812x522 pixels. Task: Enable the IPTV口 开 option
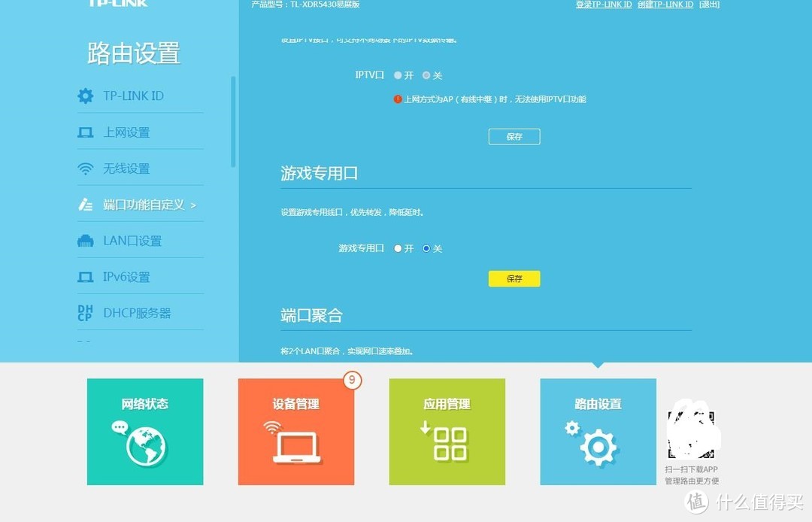point(398,75)
